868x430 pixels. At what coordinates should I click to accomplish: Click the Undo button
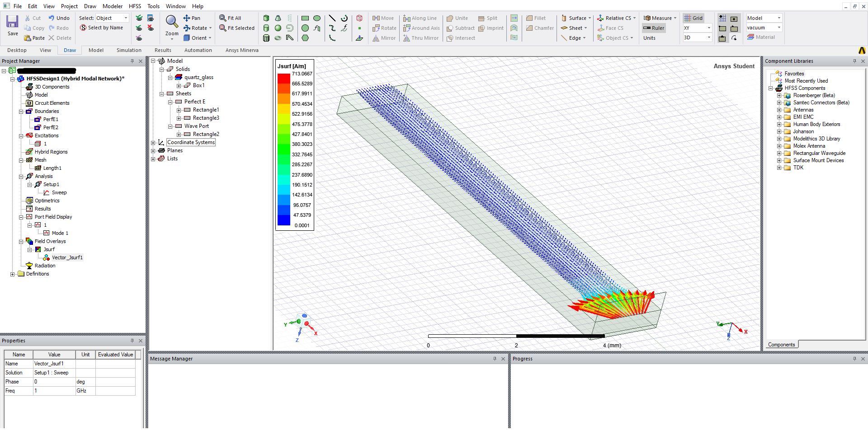[59, 18]
